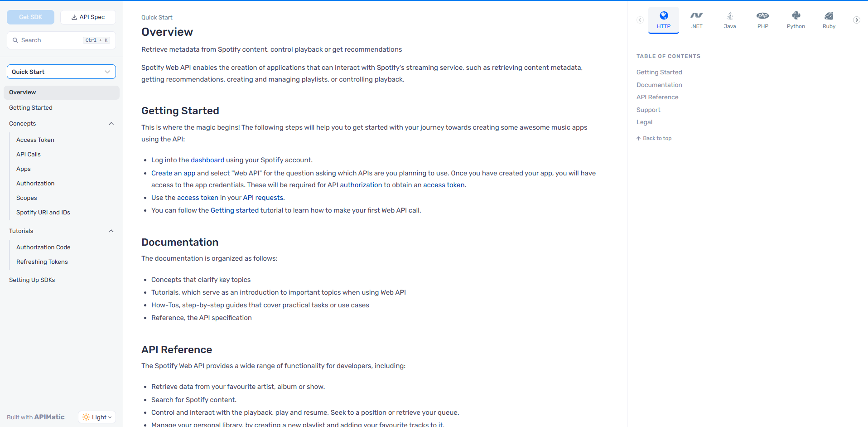The width and height of the screenshot is (868, 427).
Task: Choose the .NET language icon
Action: click(697, 16)
